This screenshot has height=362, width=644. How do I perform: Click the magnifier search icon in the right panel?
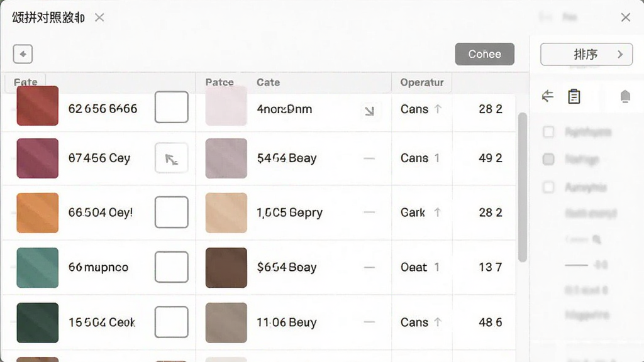[597, 239]
